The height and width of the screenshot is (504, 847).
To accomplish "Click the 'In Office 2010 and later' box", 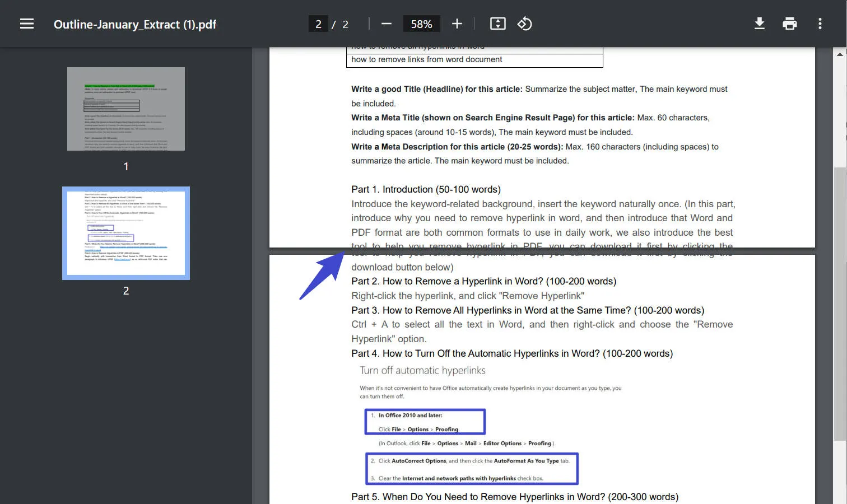I will pyautogui.click(x=424, y=421).
